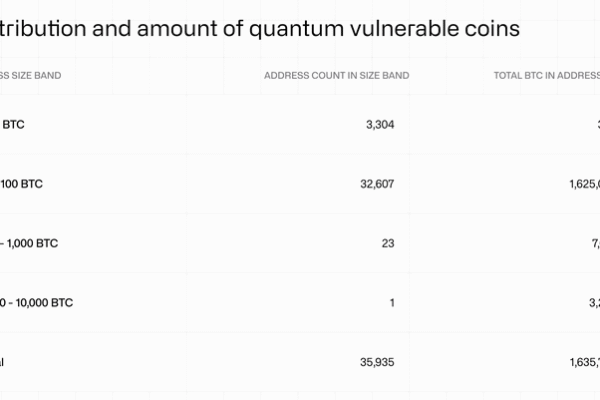Screen dimensions: 600x400
Task: Click the total BTC cell in the 3,304 row
Action: (x=594, y=125)
